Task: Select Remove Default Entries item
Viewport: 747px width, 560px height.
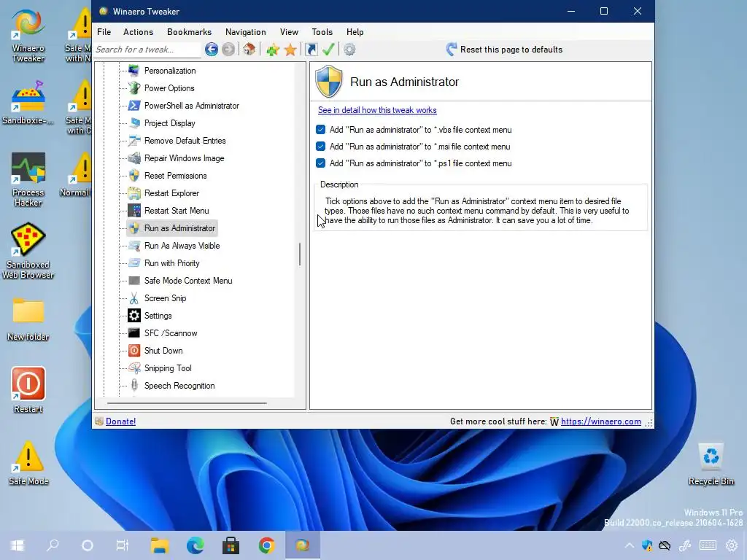Action: pyautogui.click(x=185, y=141)
